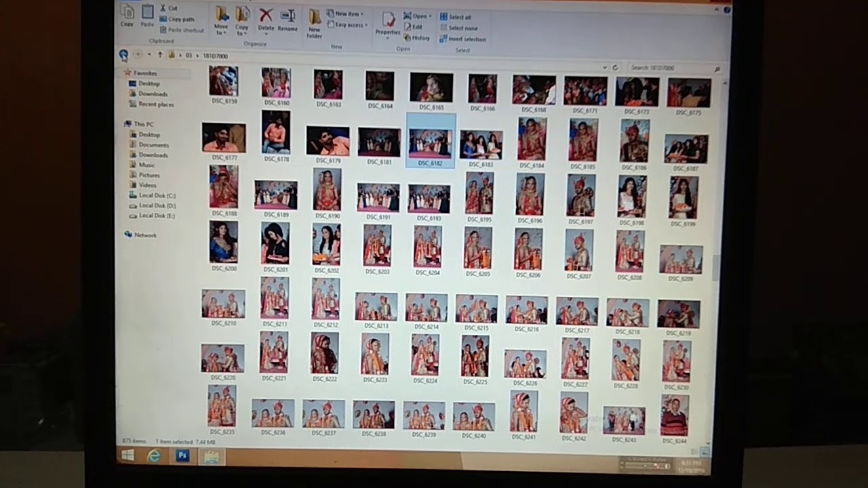Select Local Disk (D:) in navigation pane
The height and width of the screenshot is (488, 868).
[x=153, y=205]
